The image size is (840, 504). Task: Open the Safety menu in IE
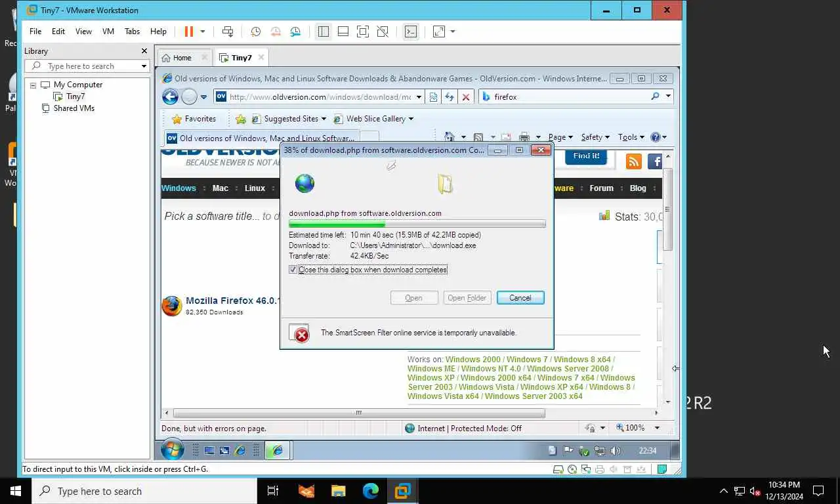(595, 137)
